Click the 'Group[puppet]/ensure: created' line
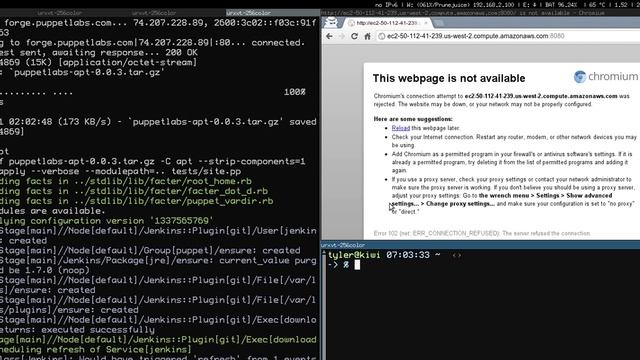 pos(150,250)
